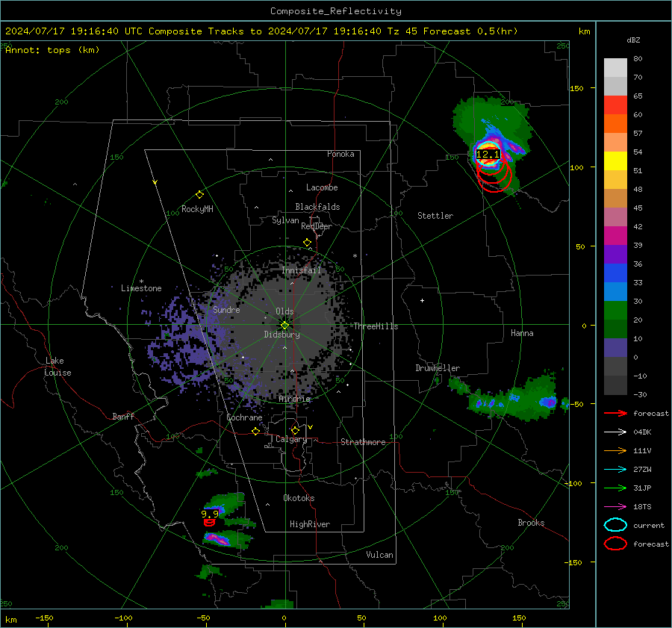Click the Composite_Reflectivity title

click(335, 11)
